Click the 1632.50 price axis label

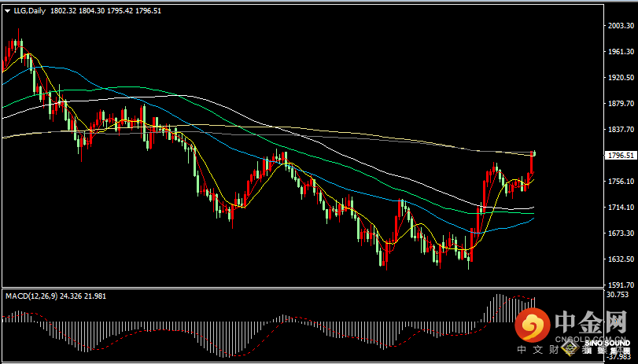[x=621, y=259]
